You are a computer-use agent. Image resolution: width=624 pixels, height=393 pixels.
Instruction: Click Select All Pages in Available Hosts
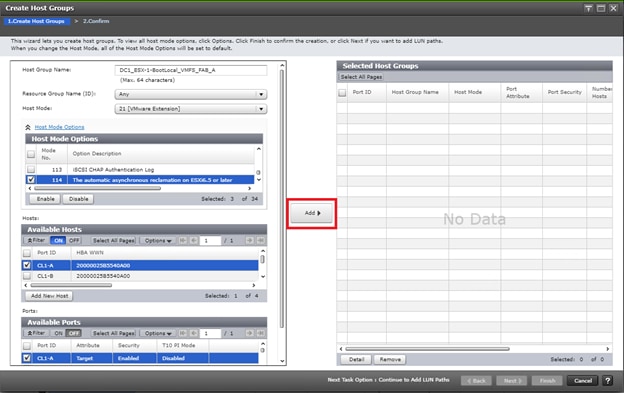coord(113,241)
